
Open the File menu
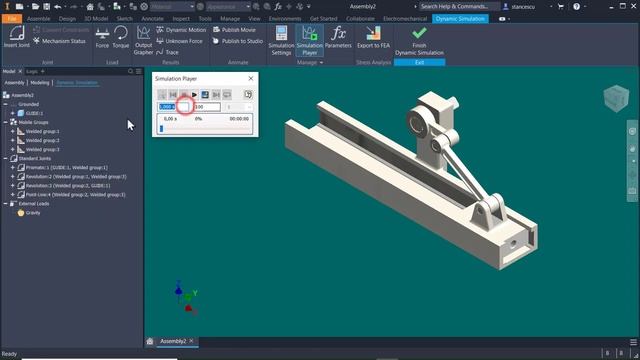point(12,19)
